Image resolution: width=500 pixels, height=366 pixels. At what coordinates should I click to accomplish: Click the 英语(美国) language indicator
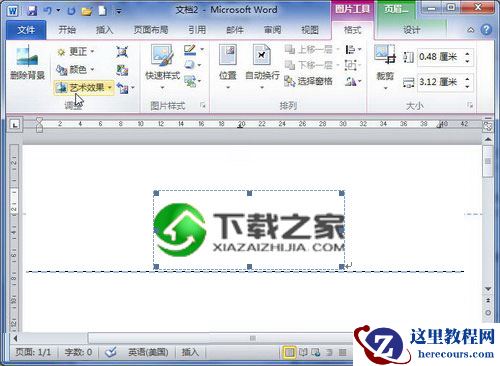coord(148,352)
